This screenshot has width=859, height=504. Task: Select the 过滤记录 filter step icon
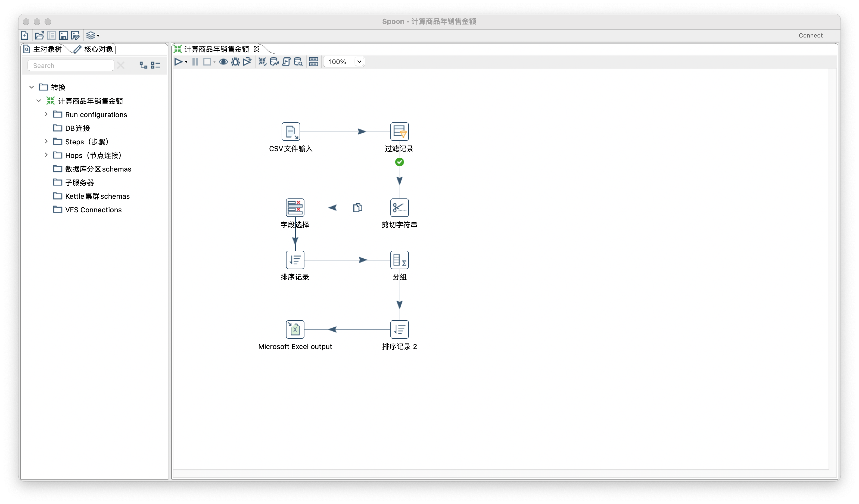click(x=400, y=132)
